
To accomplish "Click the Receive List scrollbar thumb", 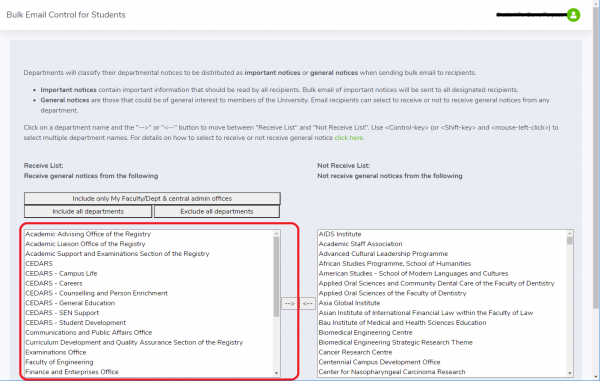I will point(276,277).
